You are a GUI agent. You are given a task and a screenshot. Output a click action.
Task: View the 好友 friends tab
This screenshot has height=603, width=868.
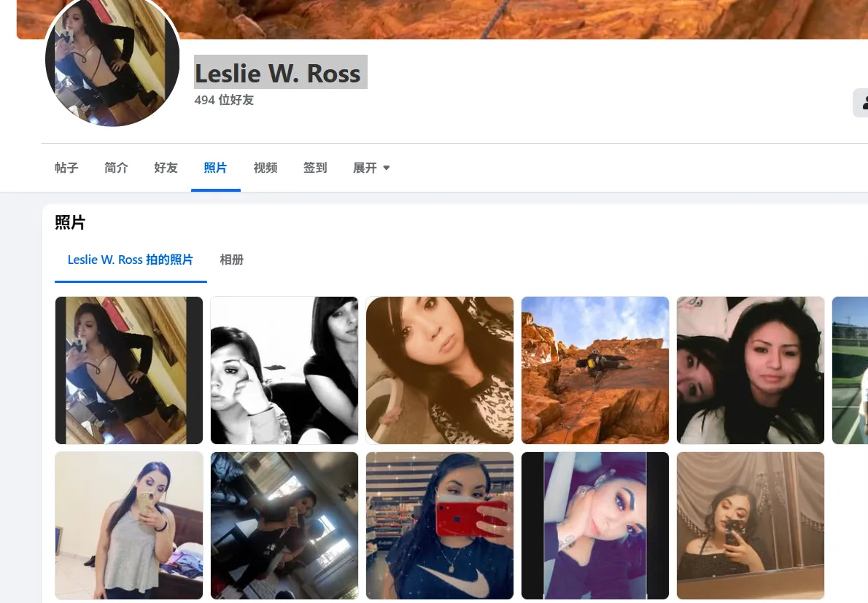pyautogui.click(x=166, y=168)
